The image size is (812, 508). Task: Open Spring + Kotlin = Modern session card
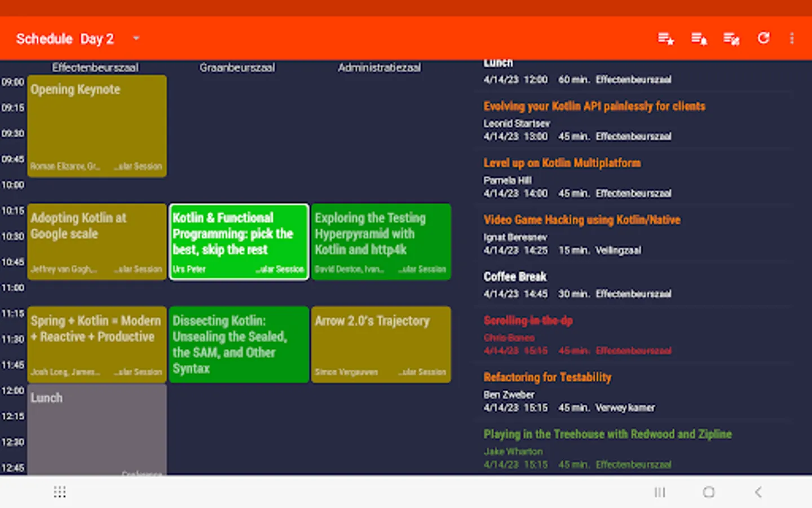click(97, 344)
